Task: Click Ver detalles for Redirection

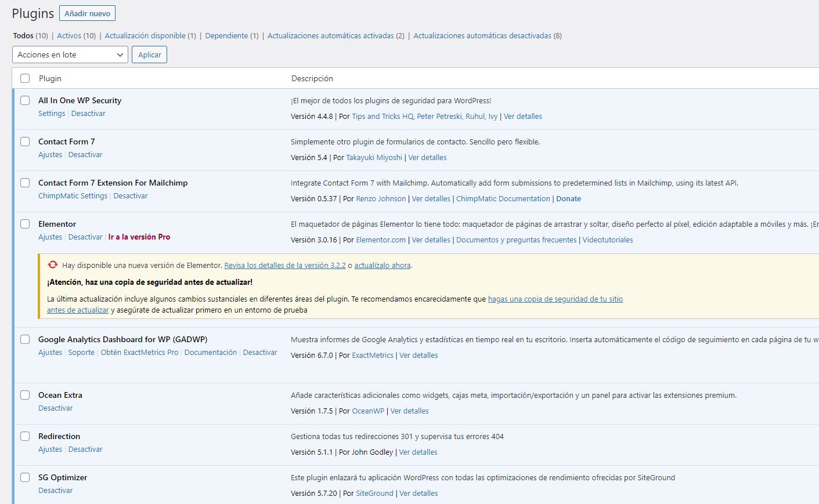Action: pos(418,452)
